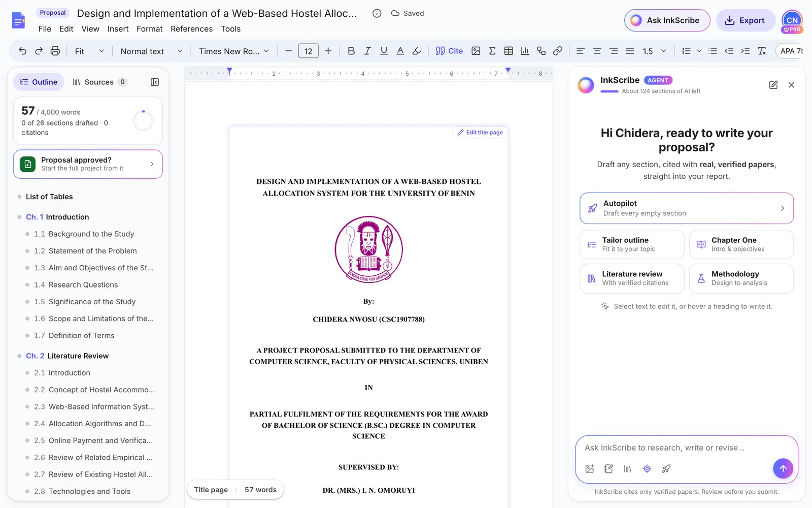
Task: Expand the Proposal approved card
Action: (88, 164)
